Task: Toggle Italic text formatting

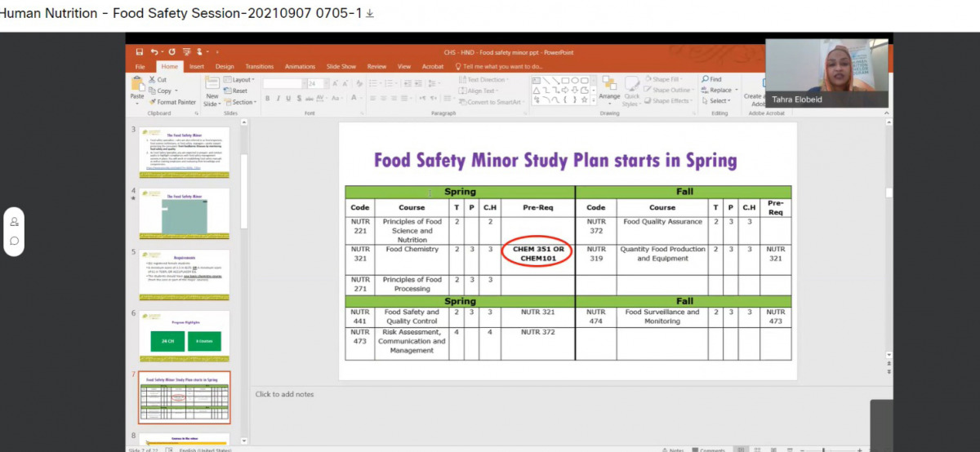Action: [x=278, y=99]
